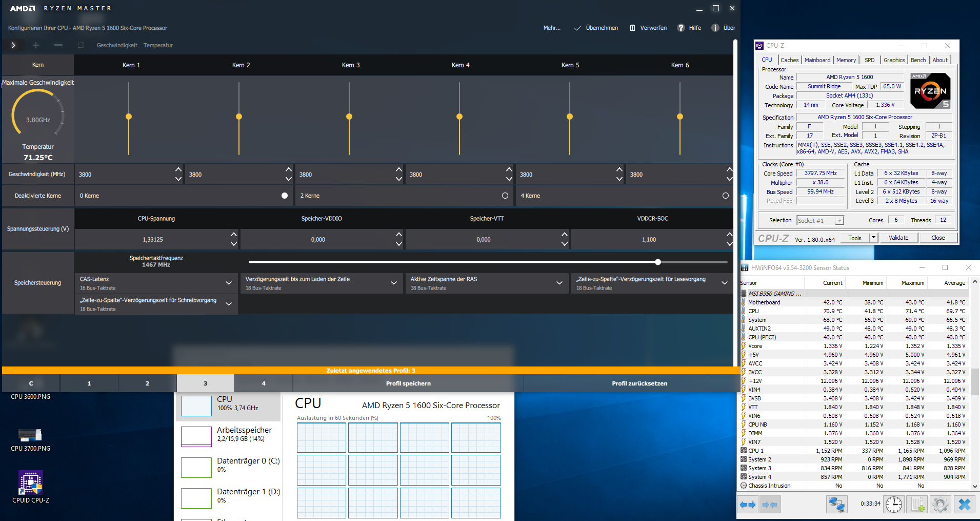The height and width of the screenshot is (521, 980).
Task: Open the CAS-Latenz dropdown
Action: (x=228, y=283)
